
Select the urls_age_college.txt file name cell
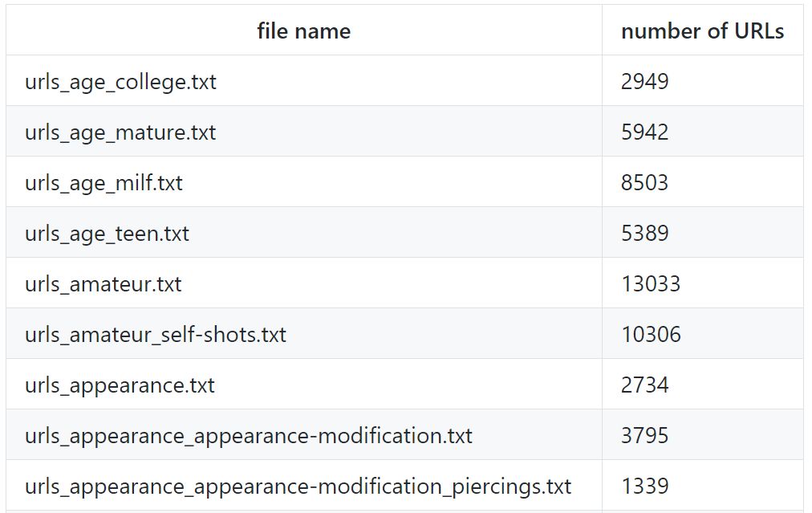coord(120,82)
